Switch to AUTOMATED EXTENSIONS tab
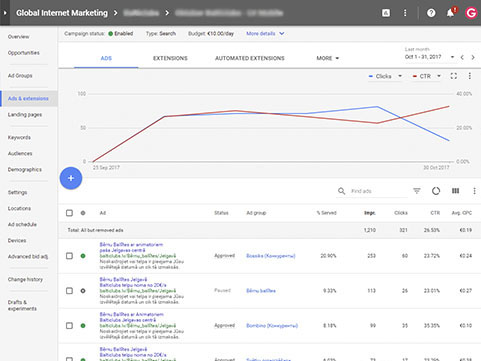Screen dimensions: 481x361 pyautogui.click(x=249, y=58)
